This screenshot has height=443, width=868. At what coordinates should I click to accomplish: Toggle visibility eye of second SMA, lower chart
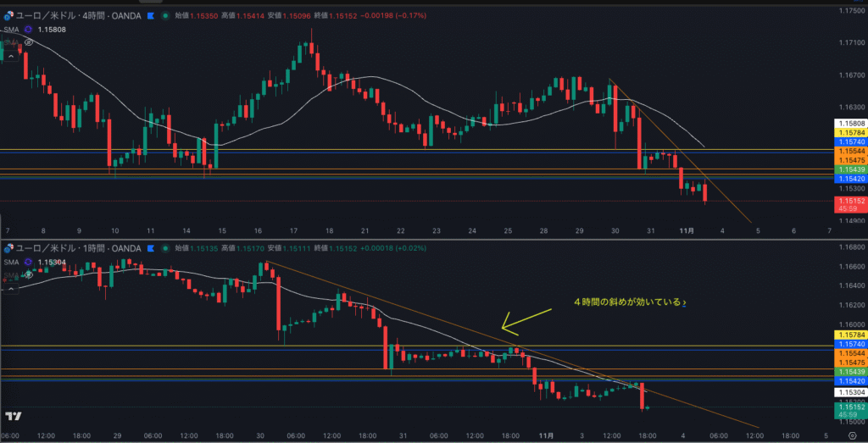point(29,274)
